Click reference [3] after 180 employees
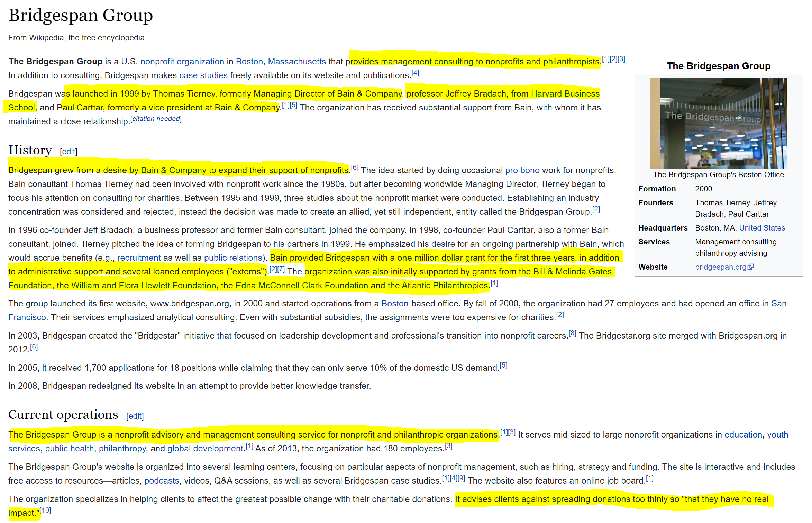This screenshot has height=523, width=812. coord(448,446)
